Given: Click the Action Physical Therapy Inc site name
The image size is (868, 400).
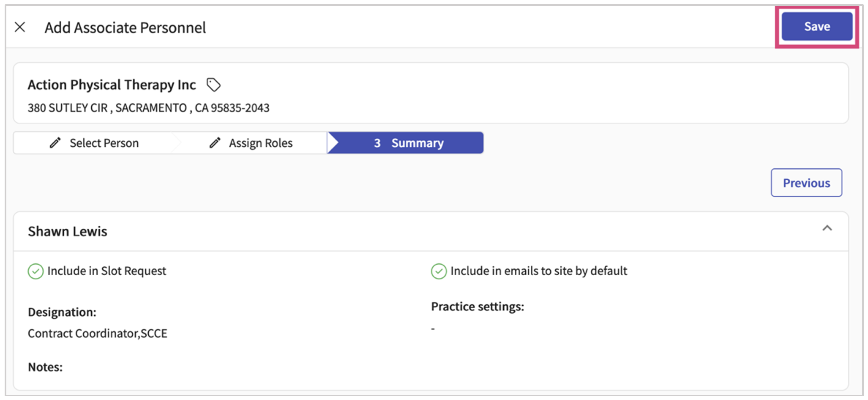Looking at the screenshot, I should [x=112, y=85].
